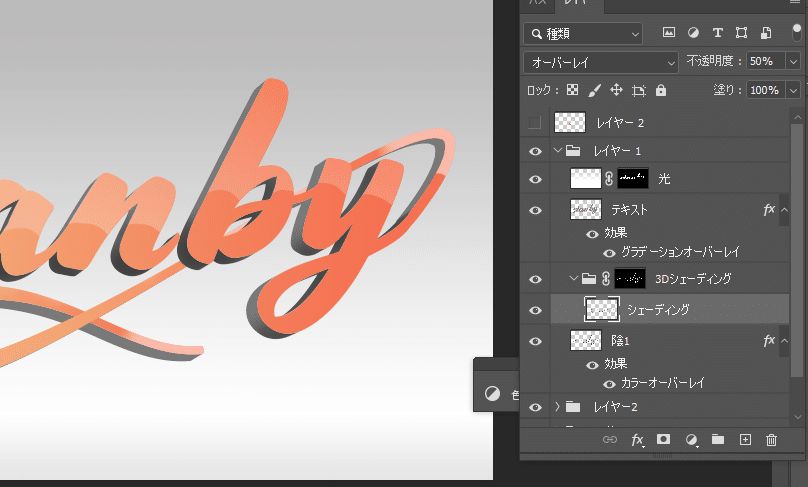
Task: Hide the 光 layer
Action: [x=535, y=179]
